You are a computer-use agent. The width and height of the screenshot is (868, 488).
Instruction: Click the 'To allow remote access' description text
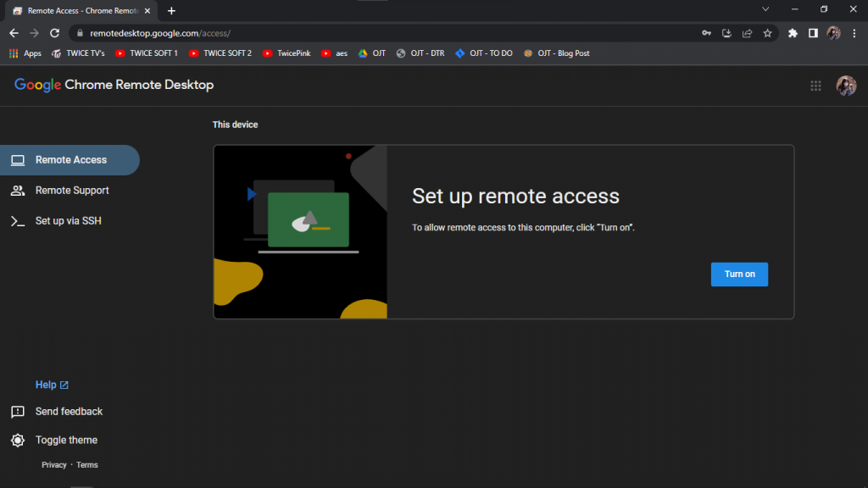point(523,227)
